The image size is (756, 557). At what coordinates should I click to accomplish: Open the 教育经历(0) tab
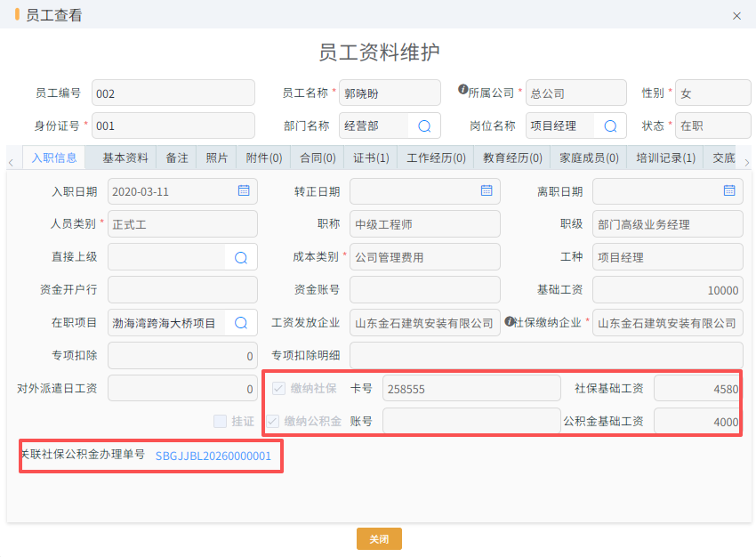[512, 157]
